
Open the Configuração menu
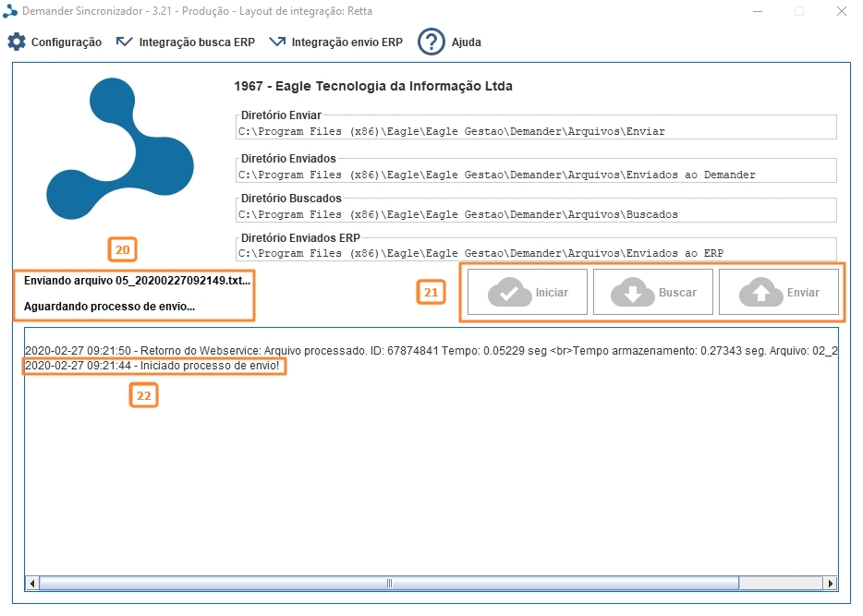[x=66, y=42]
